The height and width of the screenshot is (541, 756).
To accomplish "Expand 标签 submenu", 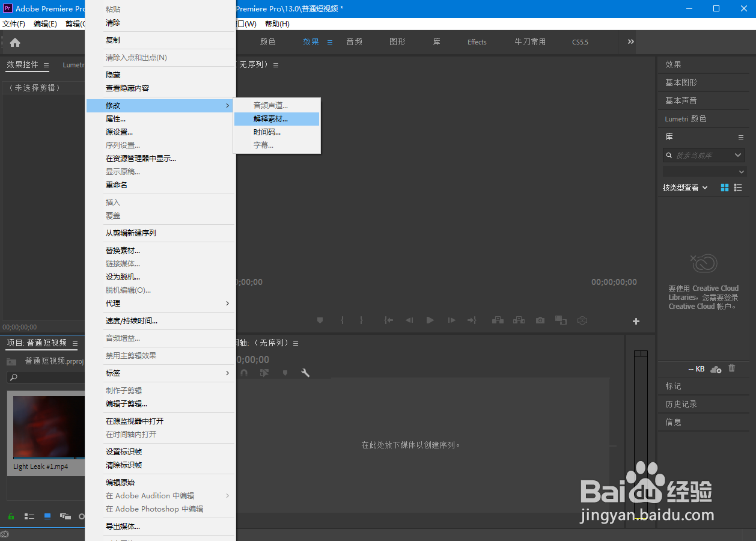I will [x=160, y=373].
